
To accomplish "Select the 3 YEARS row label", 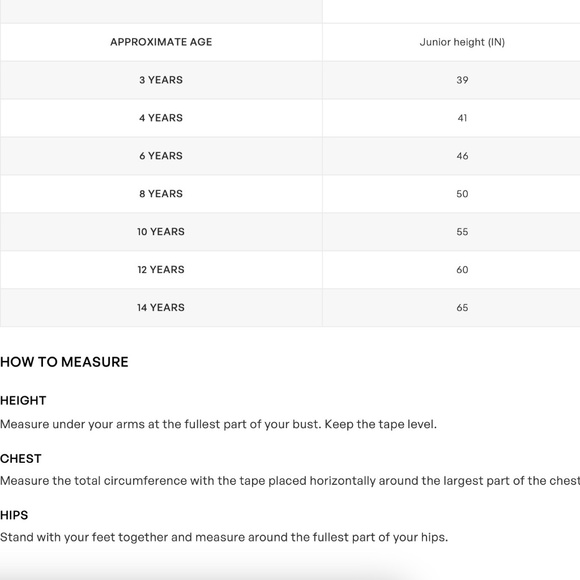I will pos(161,80).
